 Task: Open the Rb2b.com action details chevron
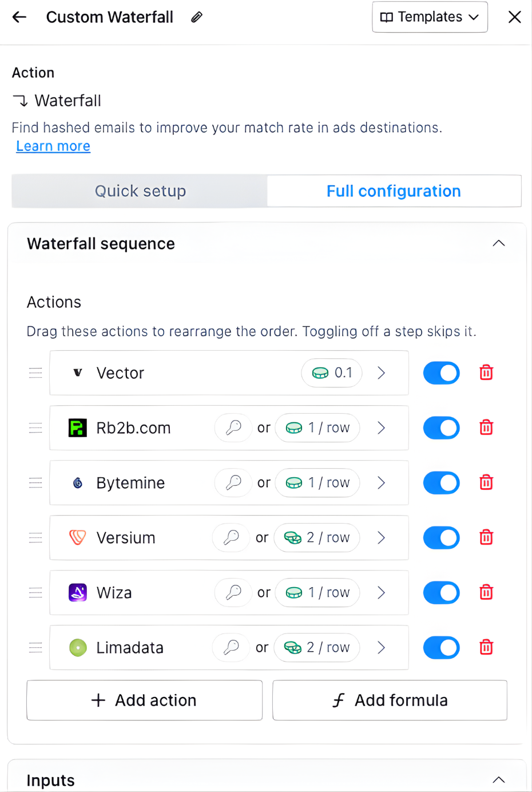point(382,428)
